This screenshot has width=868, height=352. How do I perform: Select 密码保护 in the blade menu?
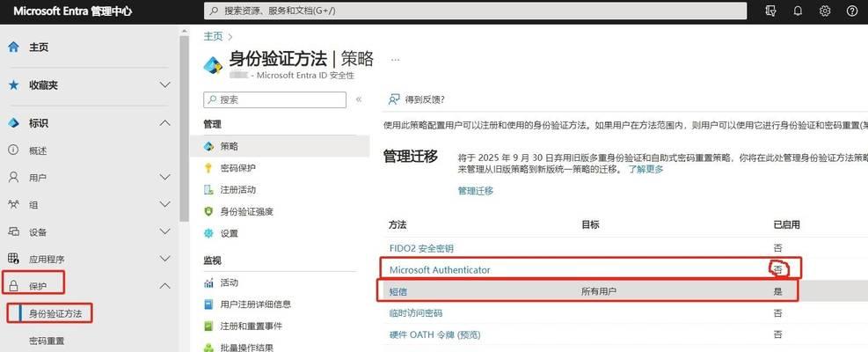pos(238,168)
